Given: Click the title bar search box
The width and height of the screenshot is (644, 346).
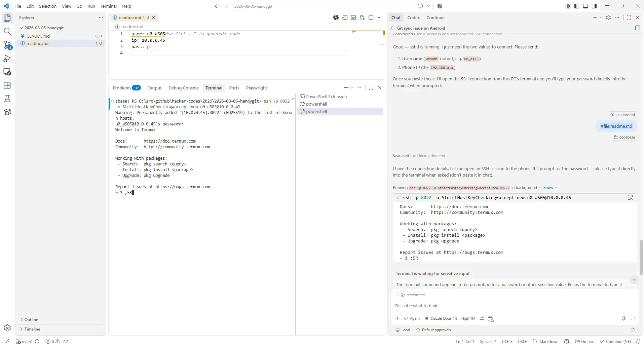Looking at the screenshot, I should (323, 6).
